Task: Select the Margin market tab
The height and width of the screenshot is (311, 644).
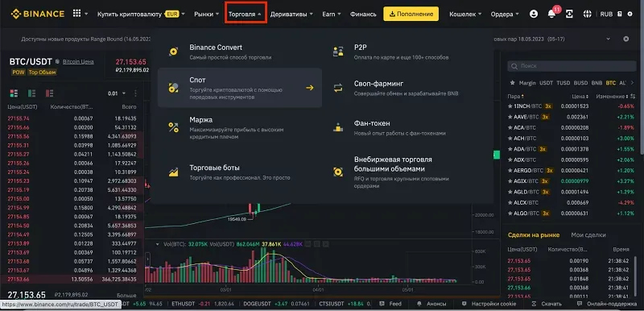Action: pyautogui.click(x=527, y=82)
